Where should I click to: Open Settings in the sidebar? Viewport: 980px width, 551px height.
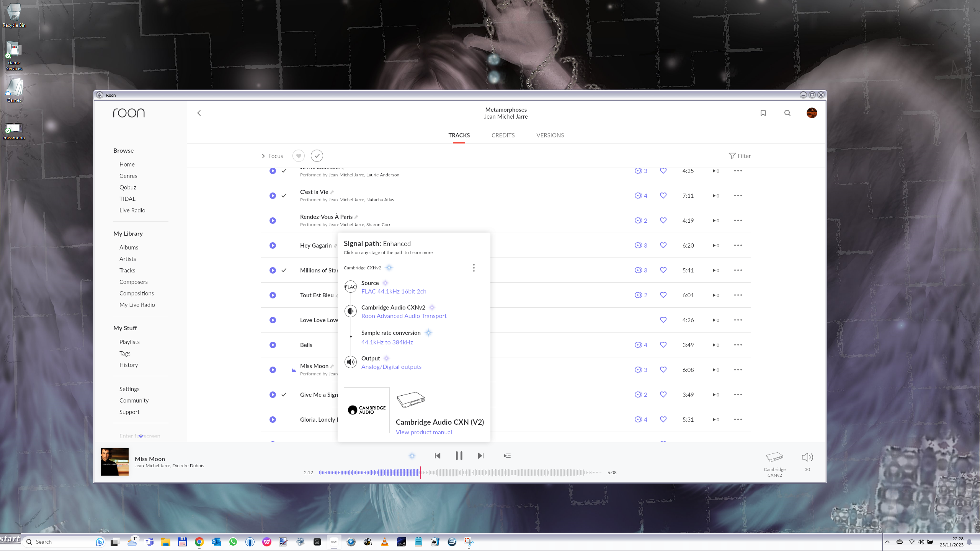click(x=129, y=389)
